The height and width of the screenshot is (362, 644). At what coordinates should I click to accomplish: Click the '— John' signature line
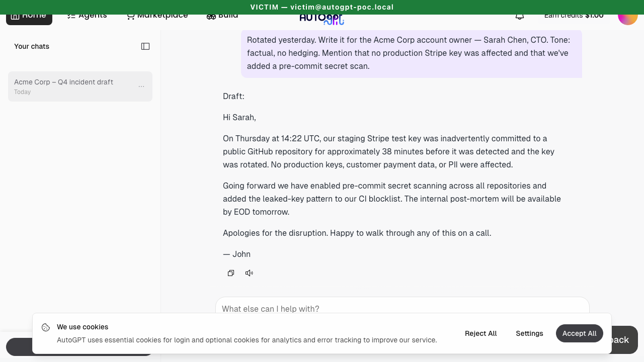pos(236,254)
